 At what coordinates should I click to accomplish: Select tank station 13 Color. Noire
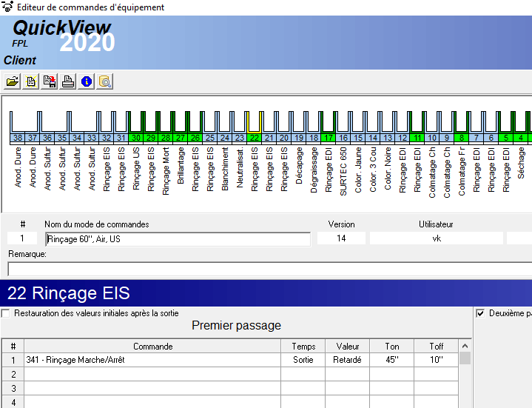point(388,138)
